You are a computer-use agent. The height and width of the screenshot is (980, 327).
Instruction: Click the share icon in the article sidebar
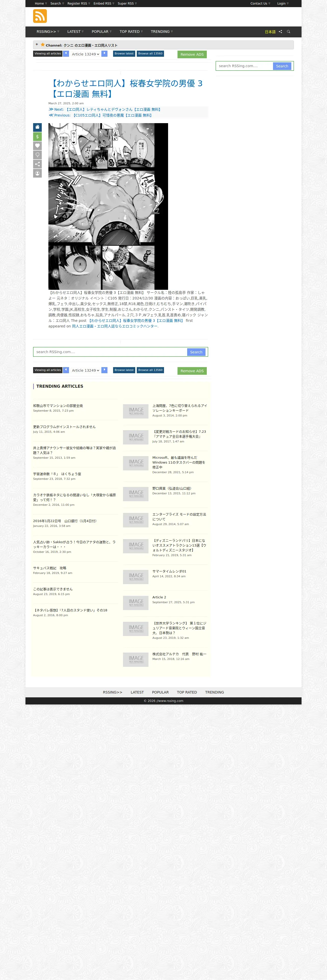37,164
